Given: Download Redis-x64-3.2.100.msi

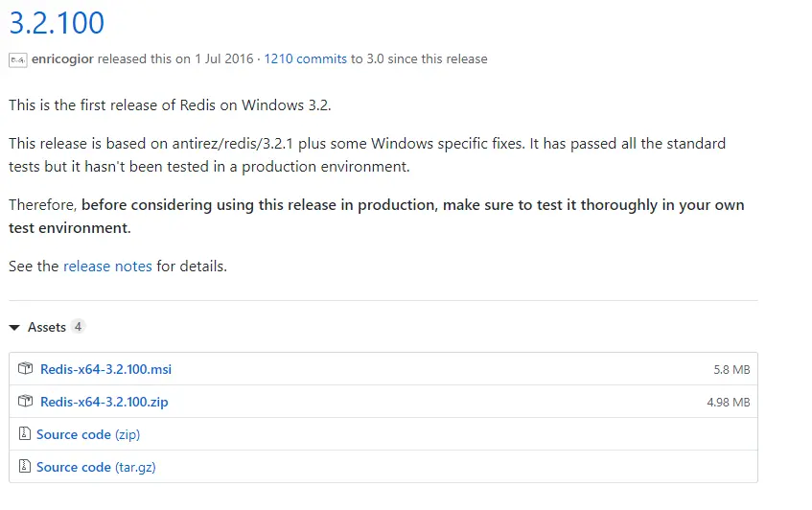Looking at the screenshot, I should (x=105, y=369).
